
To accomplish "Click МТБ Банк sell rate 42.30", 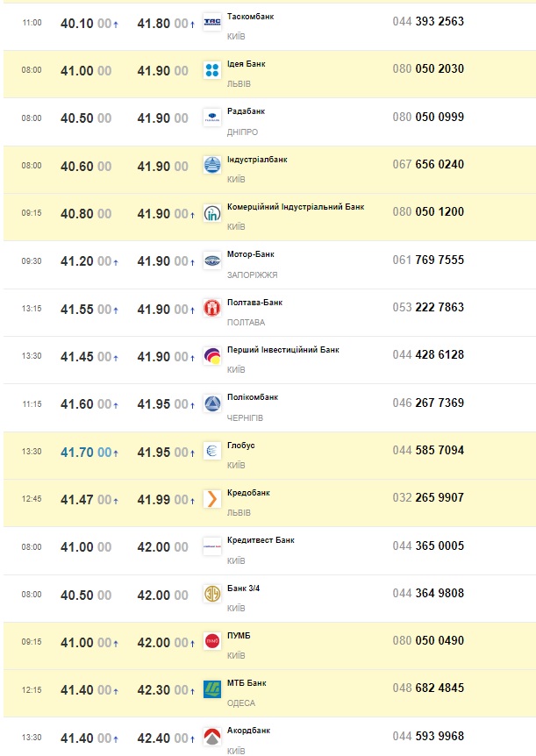I will click(154, 690).
